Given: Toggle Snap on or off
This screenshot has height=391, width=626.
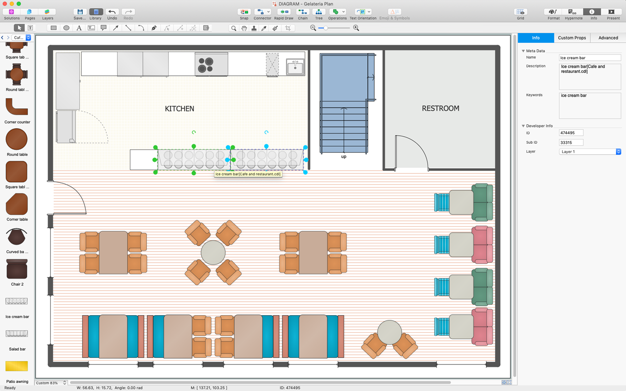Looking at the screenshot, I should pos(244,12).
